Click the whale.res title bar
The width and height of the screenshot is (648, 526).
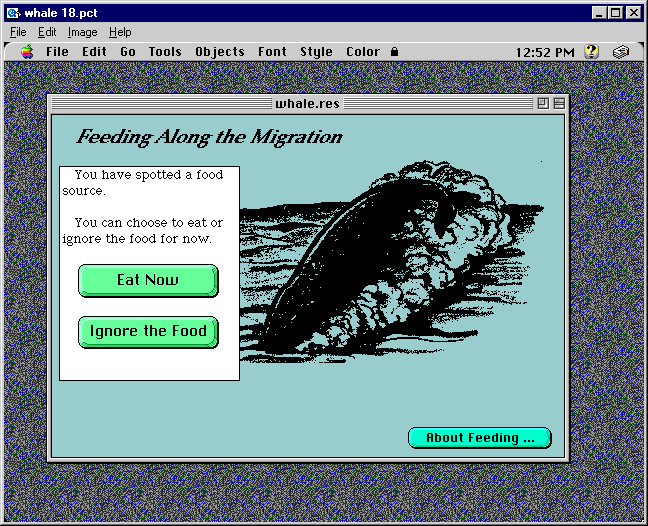[307, 103]
